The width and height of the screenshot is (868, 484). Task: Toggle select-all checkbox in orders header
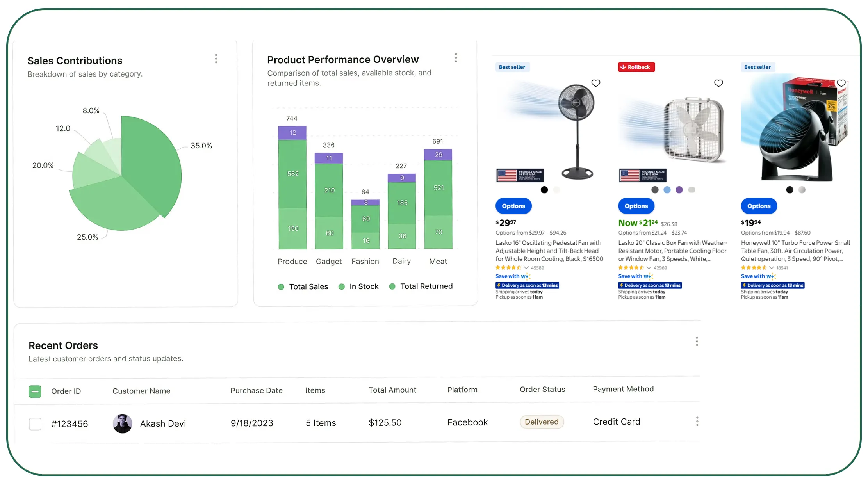coord(35,391)
